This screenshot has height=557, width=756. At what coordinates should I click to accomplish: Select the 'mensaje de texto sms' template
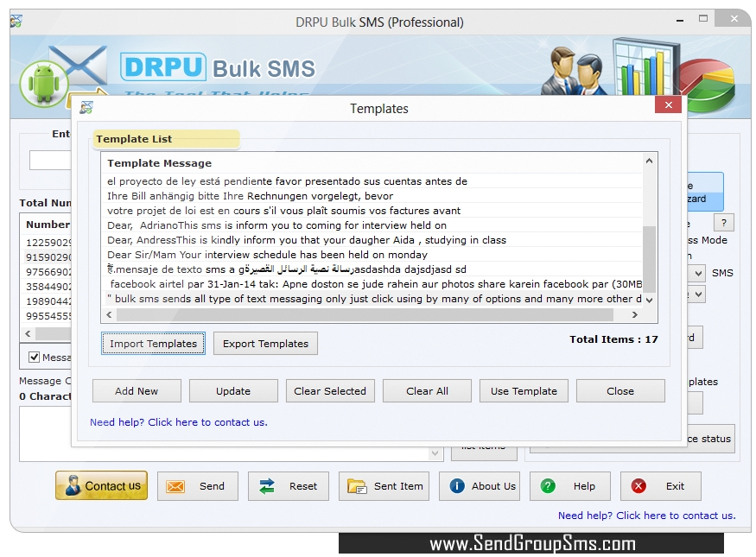tap(372, 269)
